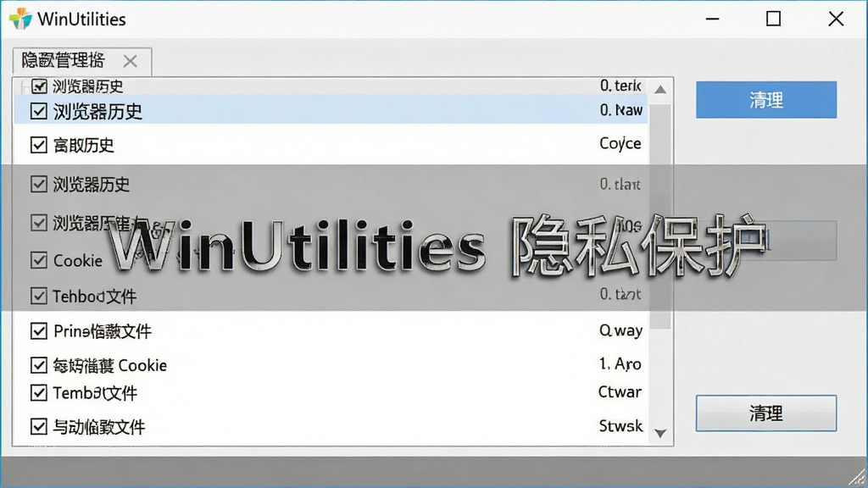Click the row label in the Ctwar row
The height and width of the screenshot is (488, 868).
pyautogui.click(x=95, y=393)
